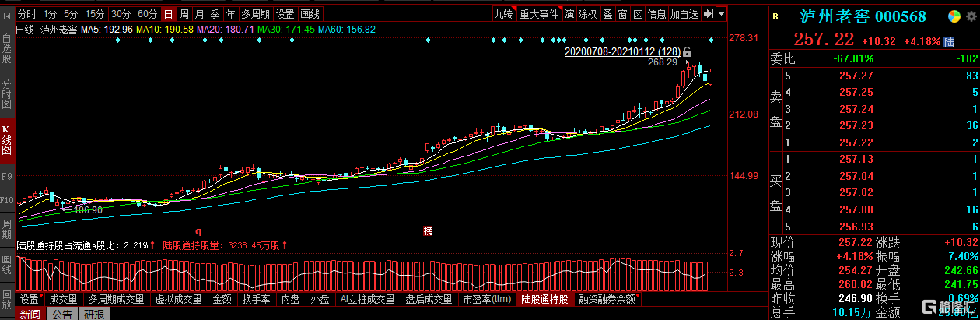Open the 公告 announcements tab
The width and height of the screenshot is (980, 320).
click(62, 314)
